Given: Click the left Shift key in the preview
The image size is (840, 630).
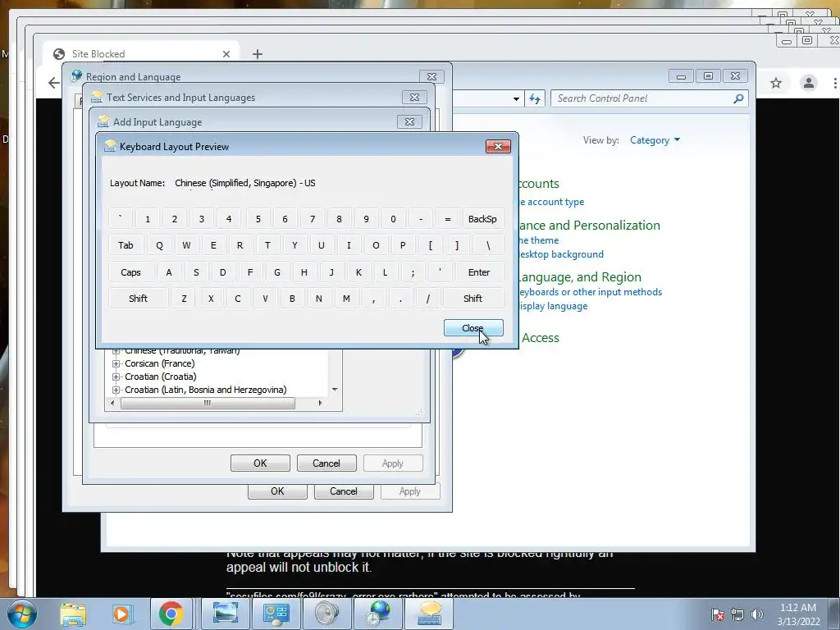Looking at the screenshot, I should pyautogui.click(x=138, y=299).
